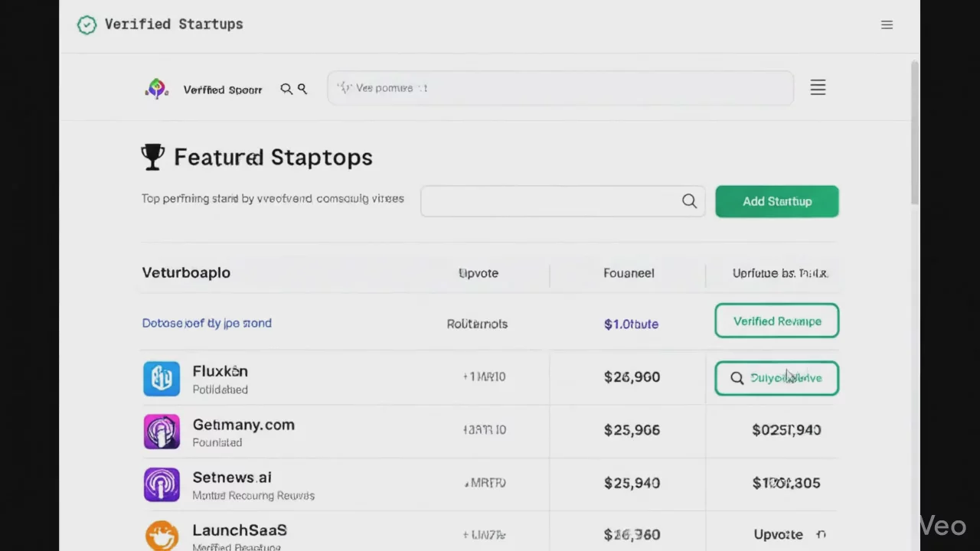Click the Verified Revenue outlined button
This screenshot has width=980, height=551.
coord(777,321)
